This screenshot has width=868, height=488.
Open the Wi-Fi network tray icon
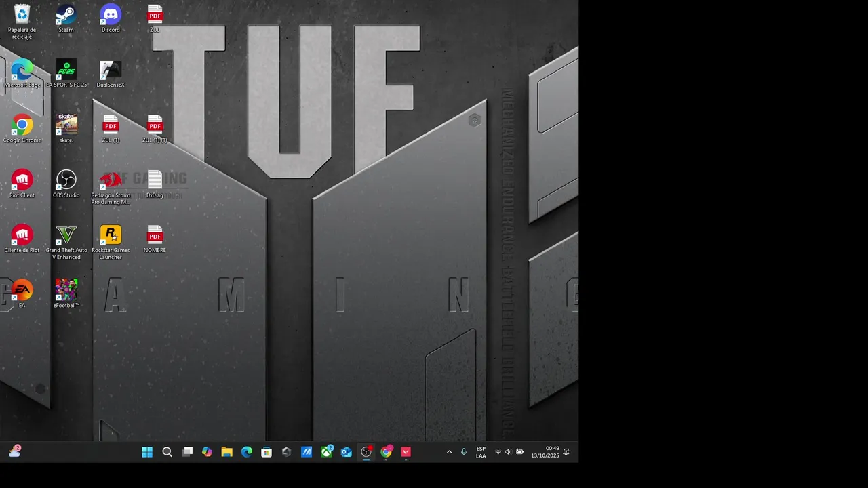tap(498, 452)
